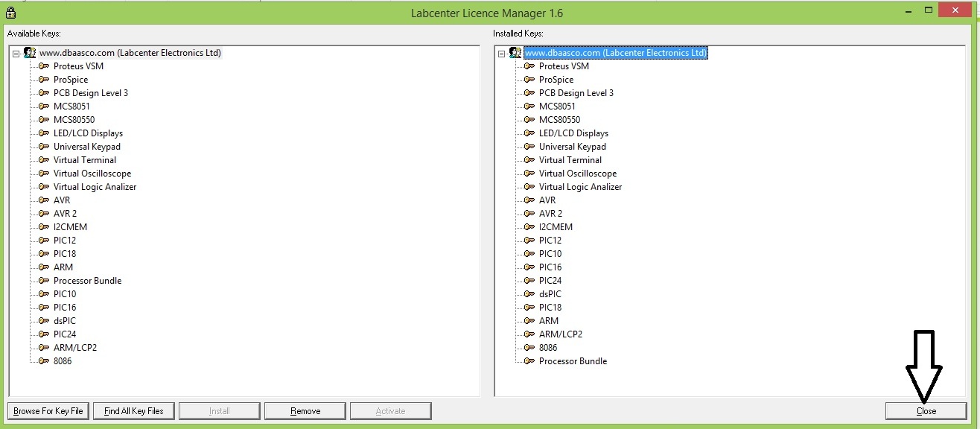The image size is (980, 429).
Task: Click key icon beside AVR in Available Keys
Action: tap(44, 200)
